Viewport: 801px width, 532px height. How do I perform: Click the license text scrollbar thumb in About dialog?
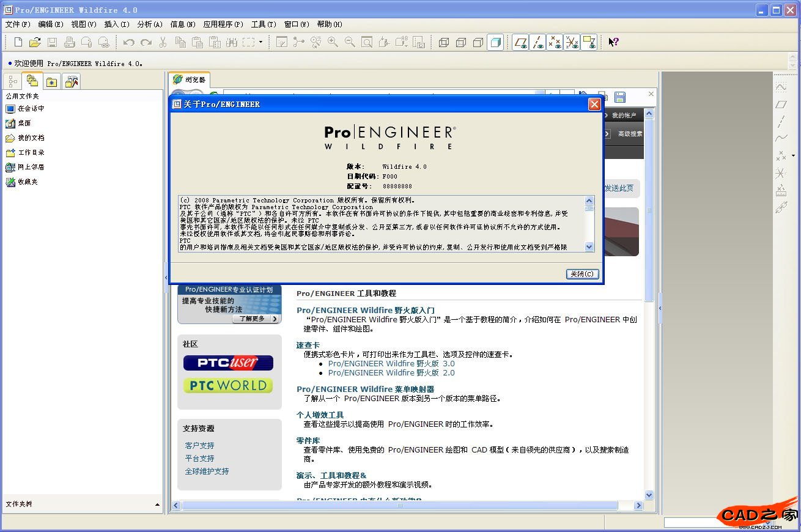coord(589,208)
